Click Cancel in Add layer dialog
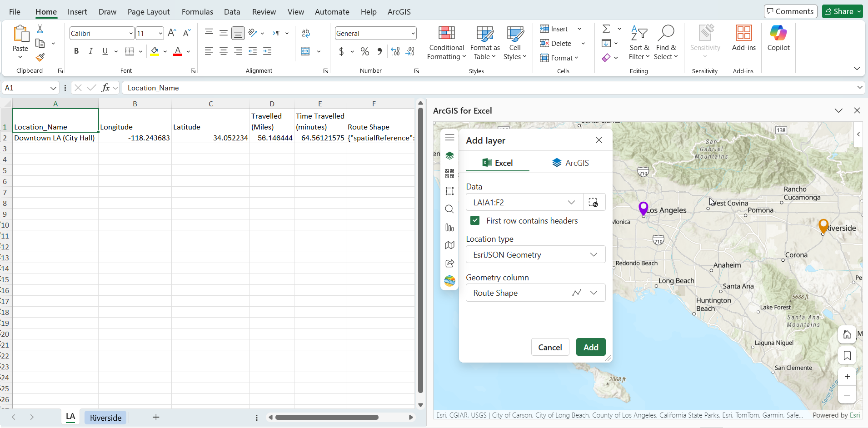The image size is (868, 428). click(550, 348)
